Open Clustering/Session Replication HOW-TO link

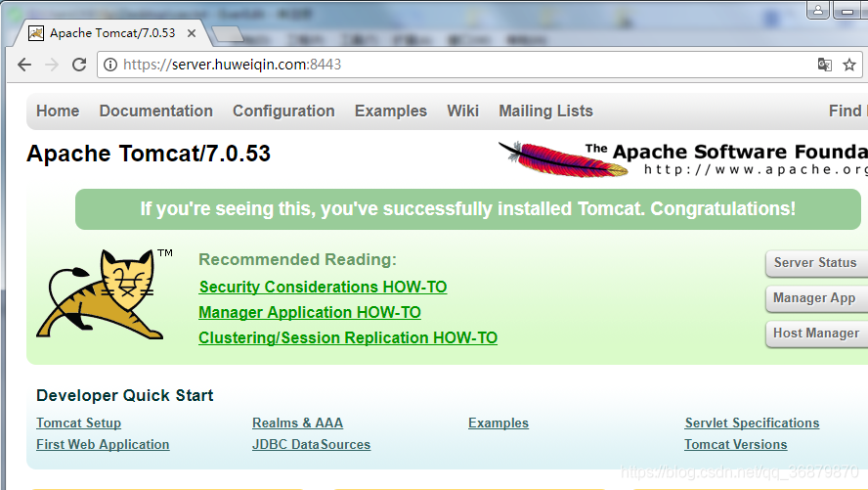[x=348, y=337]
